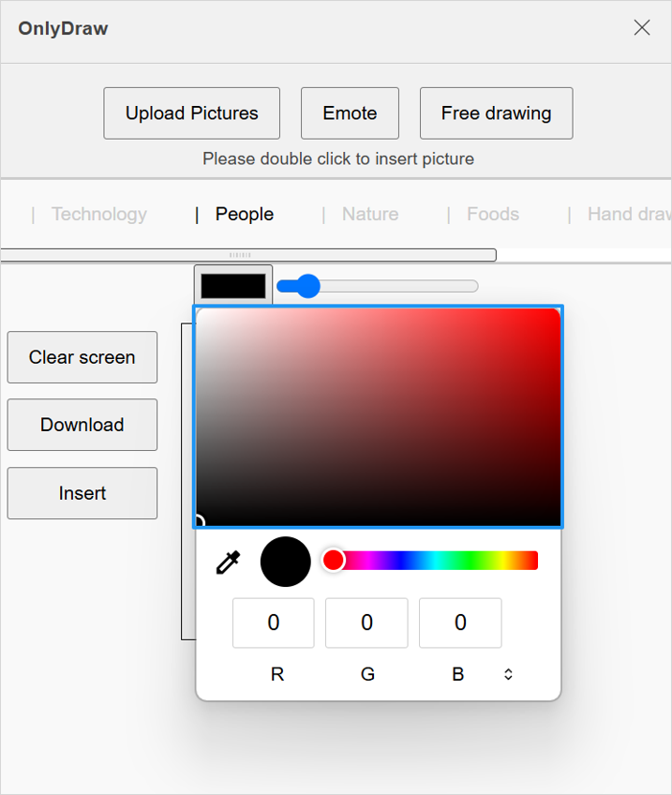672x795 pixels.
Task: Switch to the Technology category tab
Action: [98, 214]
